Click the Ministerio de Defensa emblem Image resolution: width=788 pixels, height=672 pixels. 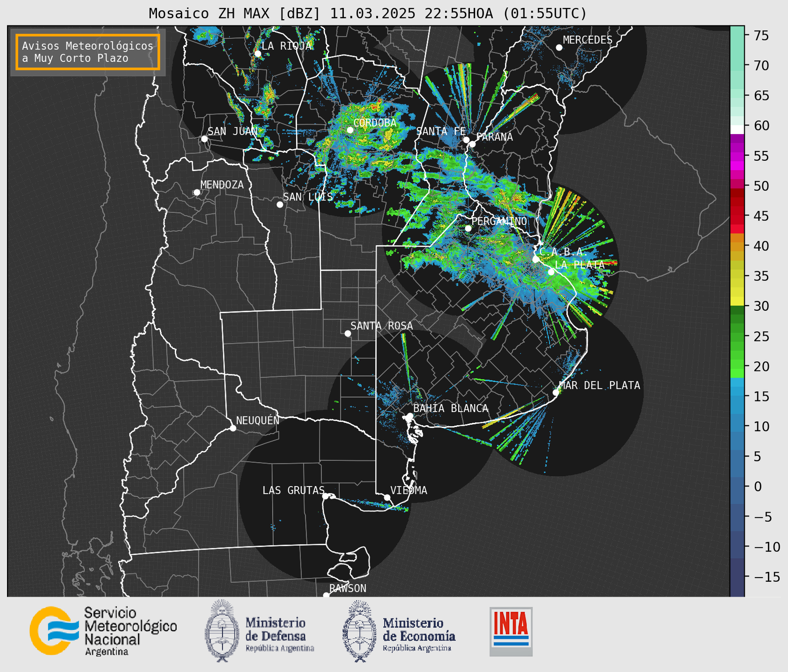click(221, 631)
